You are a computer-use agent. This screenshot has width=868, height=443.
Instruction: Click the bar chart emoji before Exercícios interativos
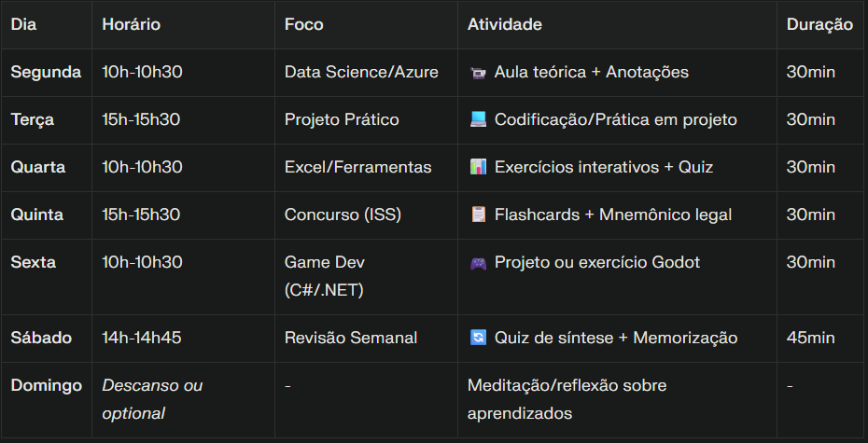pos(478,168)
